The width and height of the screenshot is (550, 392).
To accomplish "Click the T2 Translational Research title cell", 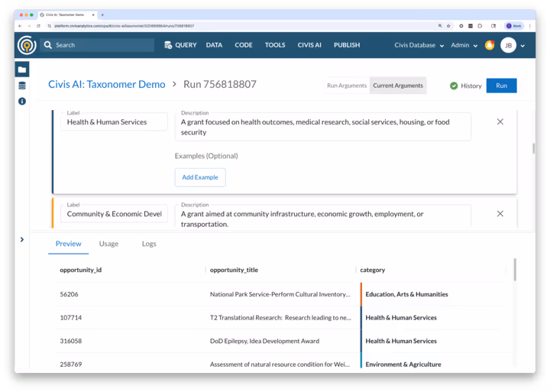I will coord(280,318).
